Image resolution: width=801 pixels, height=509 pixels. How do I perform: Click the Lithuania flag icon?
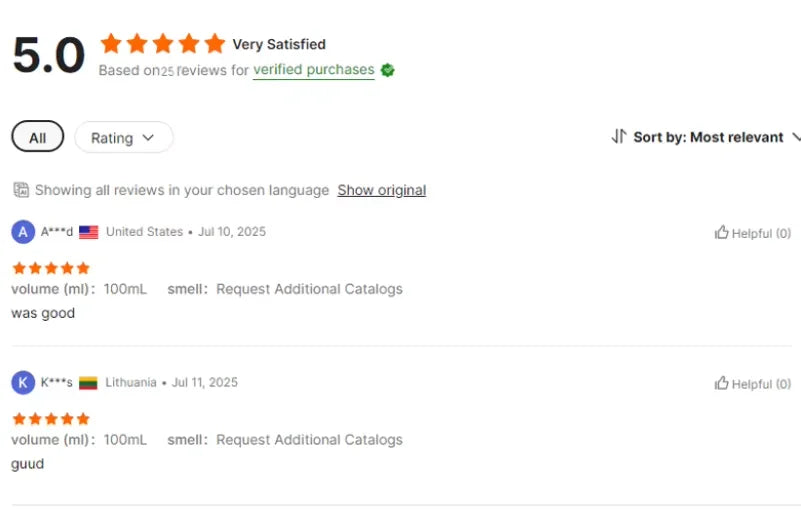(89, 383)
